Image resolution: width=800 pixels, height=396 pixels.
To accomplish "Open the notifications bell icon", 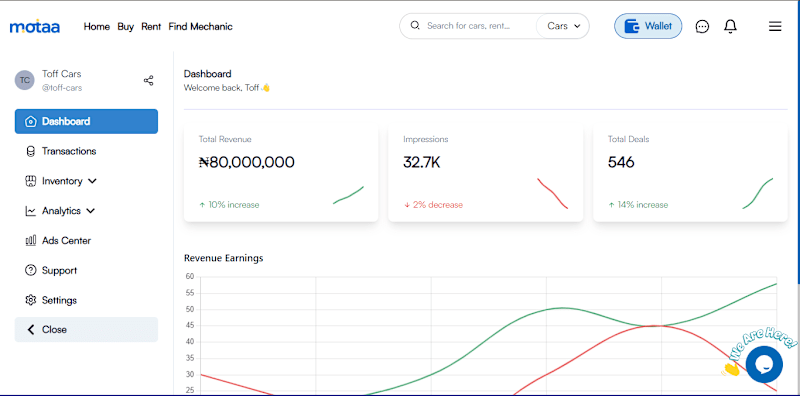I will click(x=731, y=27).
